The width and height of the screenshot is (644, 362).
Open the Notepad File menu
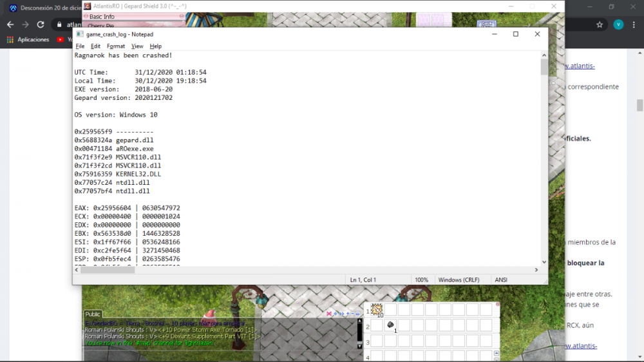click(80, 46)
